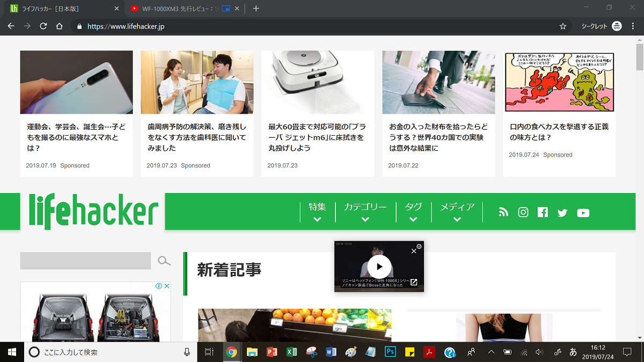
Task: Open lifehacker's Instagram icon
Action: (523, 212)
